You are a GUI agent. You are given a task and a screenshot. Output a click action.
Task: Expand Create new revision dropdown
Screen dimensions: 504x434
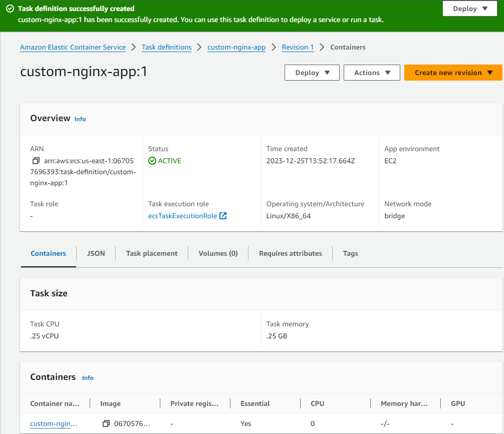click(453, 73)
